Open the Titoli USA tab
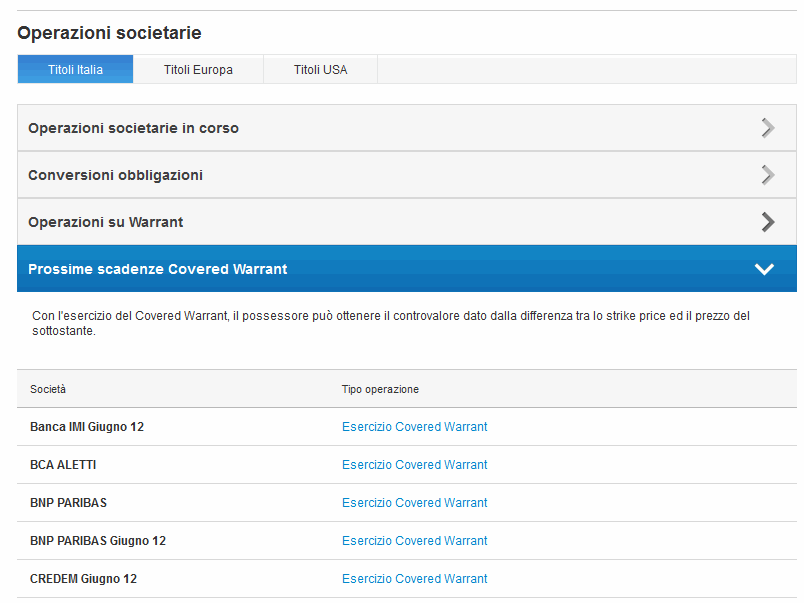 pyautogui.click(x=320, y=70)
